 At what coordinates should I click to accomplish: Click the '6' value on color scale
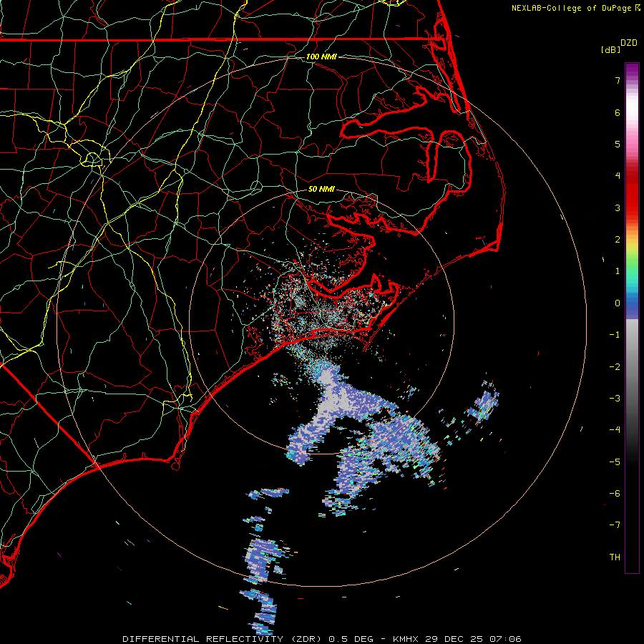618,112
